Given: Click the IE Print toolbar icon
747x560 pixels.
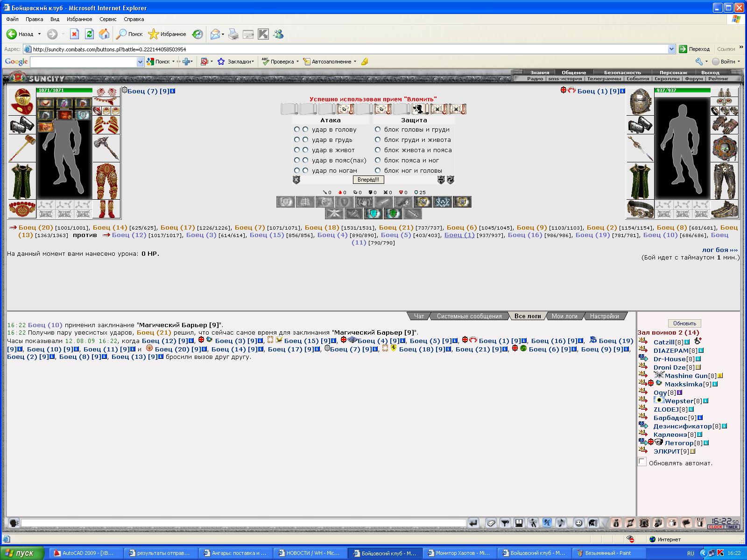Looking at the screenshot, I should (x=233, y=34).
